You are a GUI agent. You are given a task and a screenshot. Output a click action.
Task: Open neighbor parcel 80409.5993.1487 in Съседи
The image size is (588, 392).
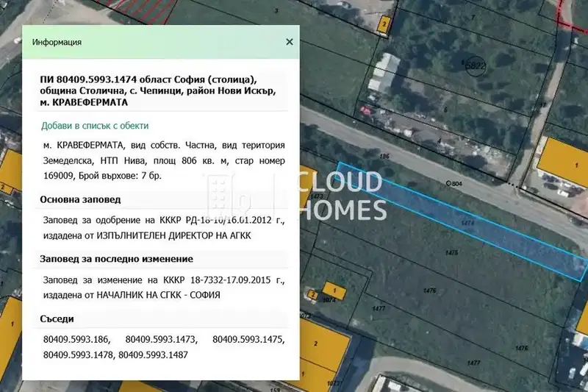[153, 355]
